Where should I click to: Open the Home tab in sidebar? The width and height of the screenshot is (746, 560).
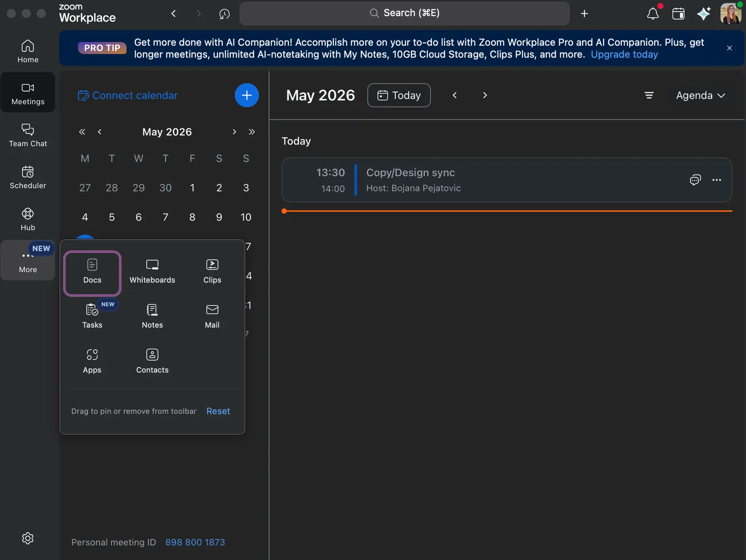click(x=28, y=51)
